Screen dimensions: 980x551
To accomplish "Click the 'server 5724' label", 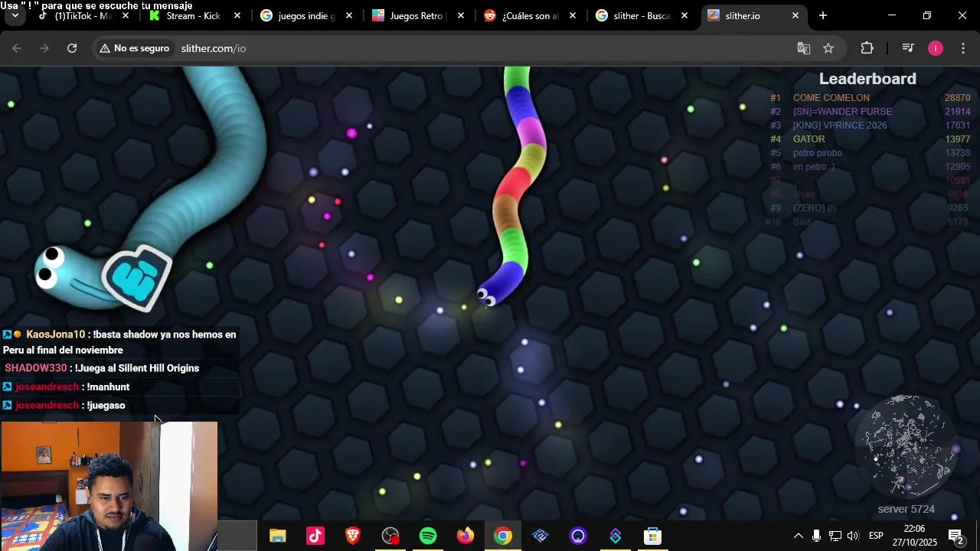I will [x=906, y=509].
